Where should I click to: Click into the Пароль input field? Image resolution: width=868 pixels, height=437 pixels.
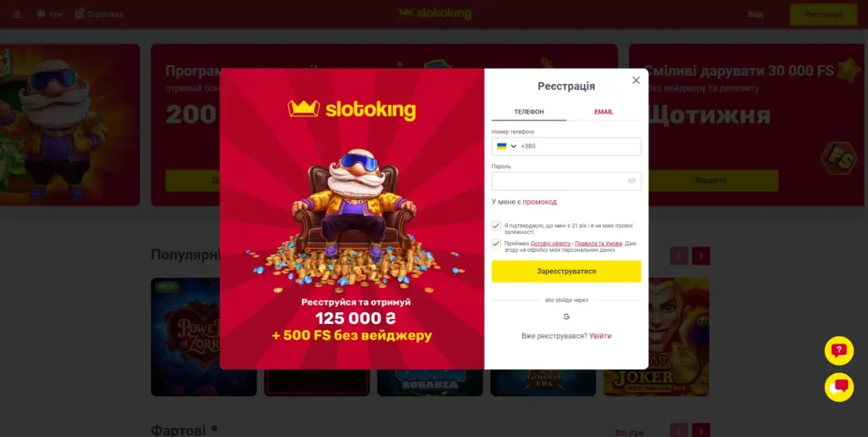(566, 181)
